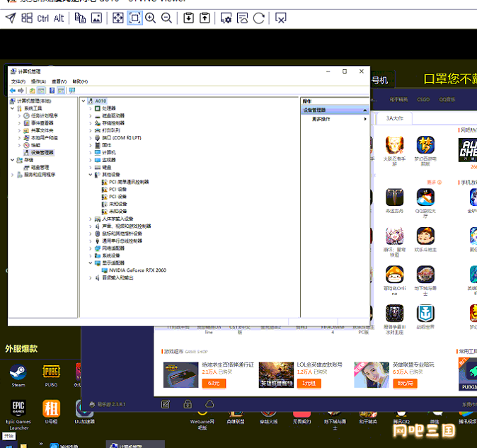Toggle scale-to-fit mode in VNC toolbar

point(134,18)
